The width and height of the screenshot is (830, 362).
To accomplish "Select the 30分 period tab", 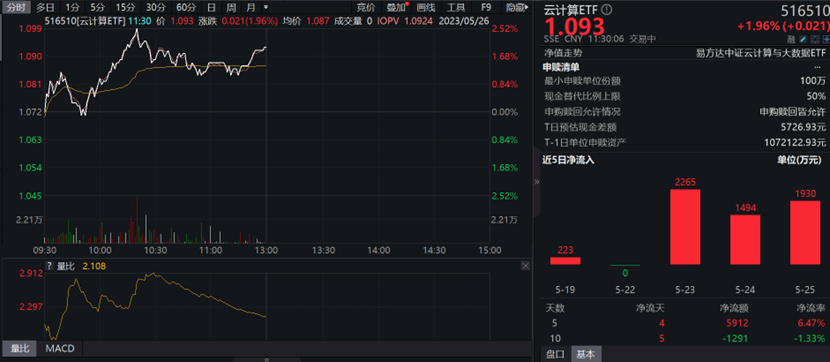I will 156,7.
